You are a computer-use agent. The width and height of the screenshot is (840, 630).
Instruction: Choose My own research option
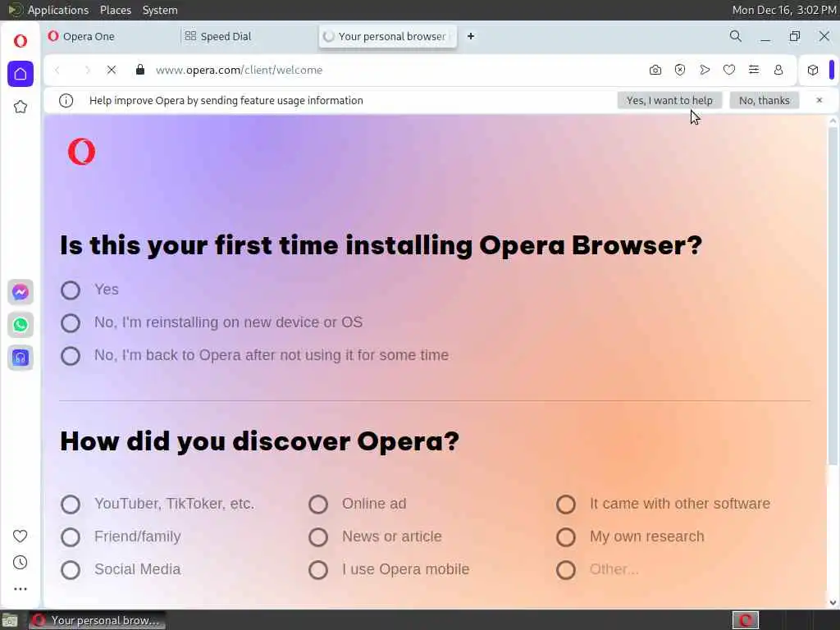(566, 536)
